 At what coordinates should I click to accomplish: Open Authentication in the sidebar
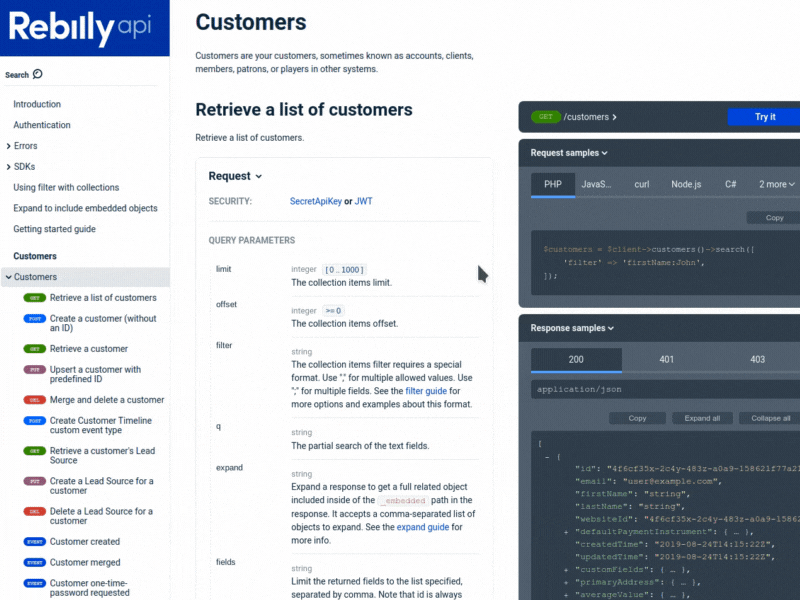(x=42, y=125)
